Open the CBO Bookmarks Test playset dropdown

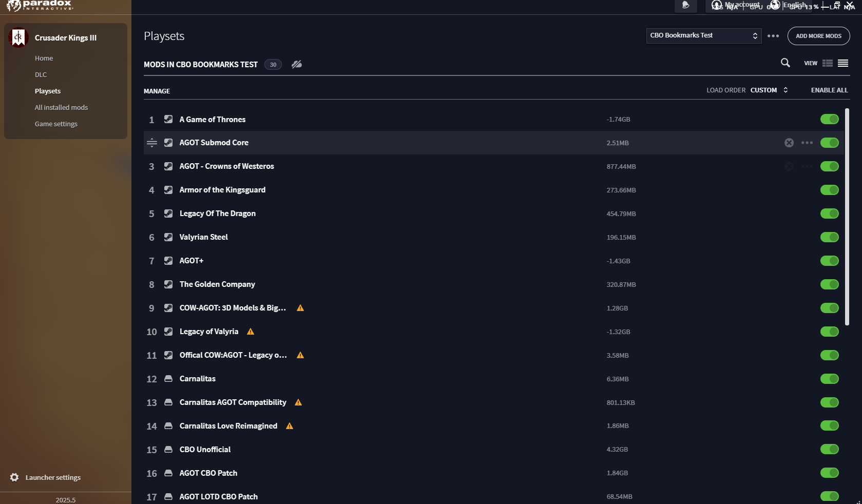pos(703,35)
